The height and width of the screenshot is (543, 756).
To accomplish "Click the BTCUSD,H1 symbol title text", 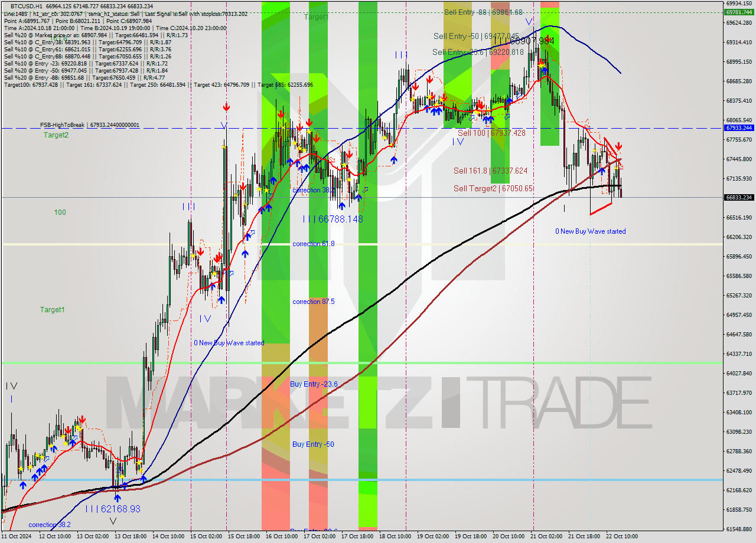I will tap(27, 6).
